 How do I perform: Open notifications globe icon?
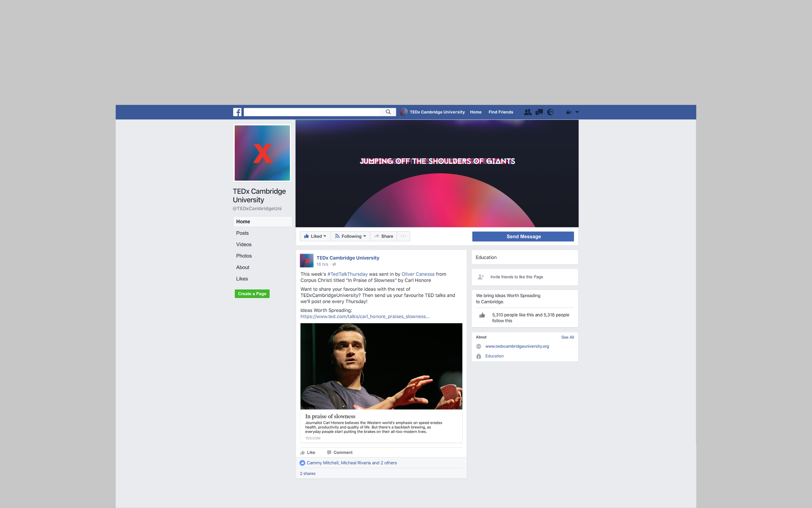point(551,112)
